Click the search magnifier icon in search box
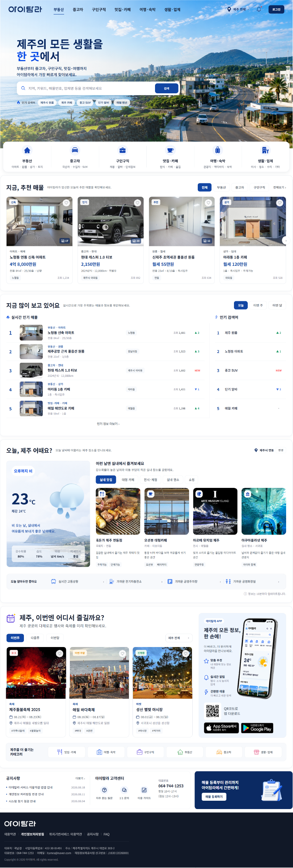Screen dimensions: 293x868 coord(23,88)
